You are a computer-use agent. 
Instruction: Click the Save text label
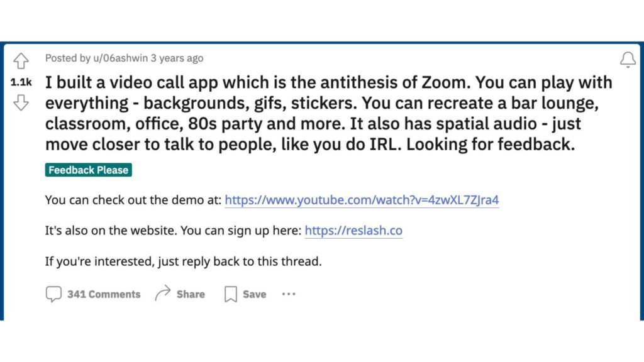(x=254, y=294)
